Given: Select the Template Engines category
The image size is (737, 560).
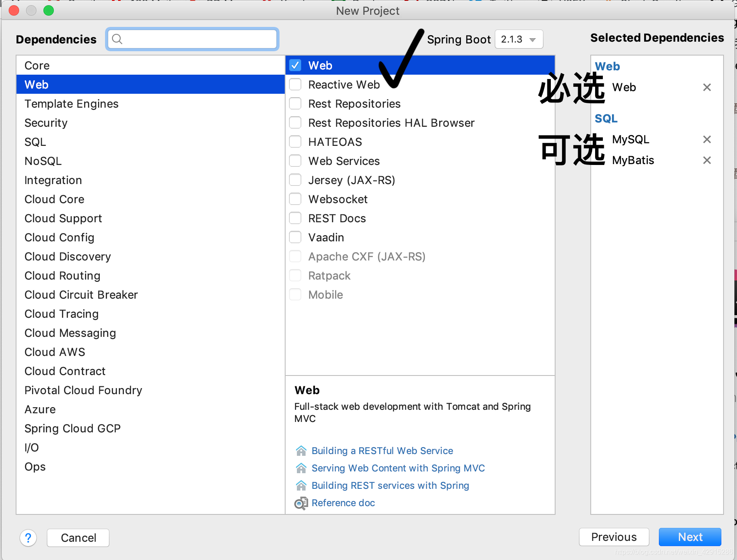Looking at the screenshot, I should pyautogui.click(x=150, y=103).
